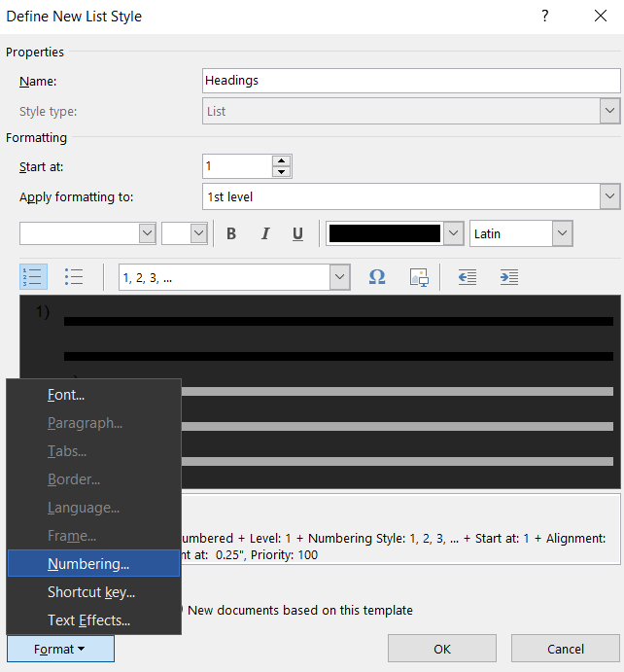Open the black font color swatch
Screen dimensions: 624x672
(395, 233)
